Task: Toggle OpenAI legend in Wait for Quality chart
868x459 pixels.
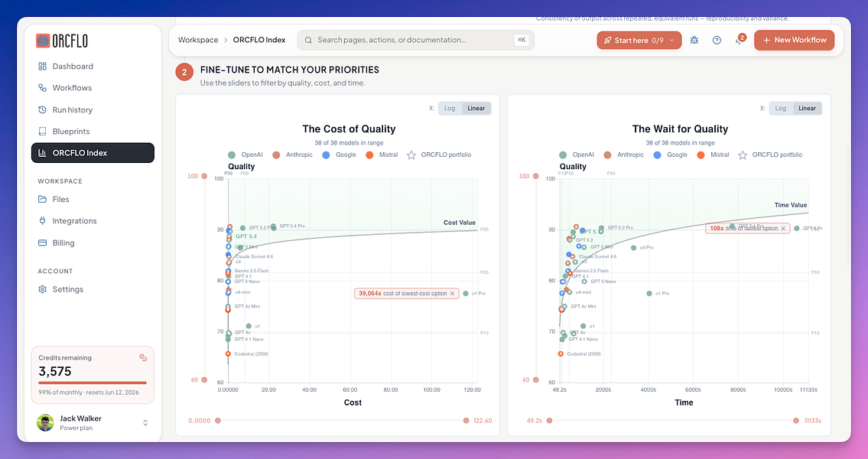Action: point(577,155)
